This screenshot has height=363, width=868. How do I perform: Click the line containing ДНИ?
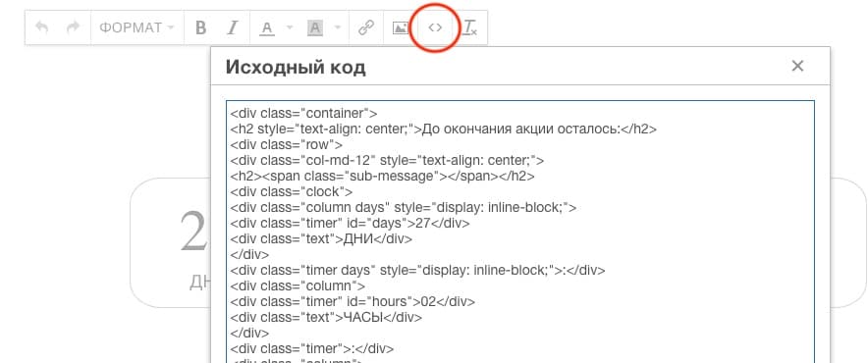[x=321, y=239]
